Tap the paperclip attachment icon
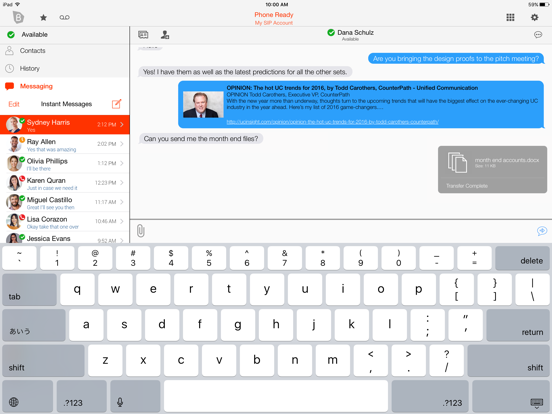 click(x=140, y=231)
